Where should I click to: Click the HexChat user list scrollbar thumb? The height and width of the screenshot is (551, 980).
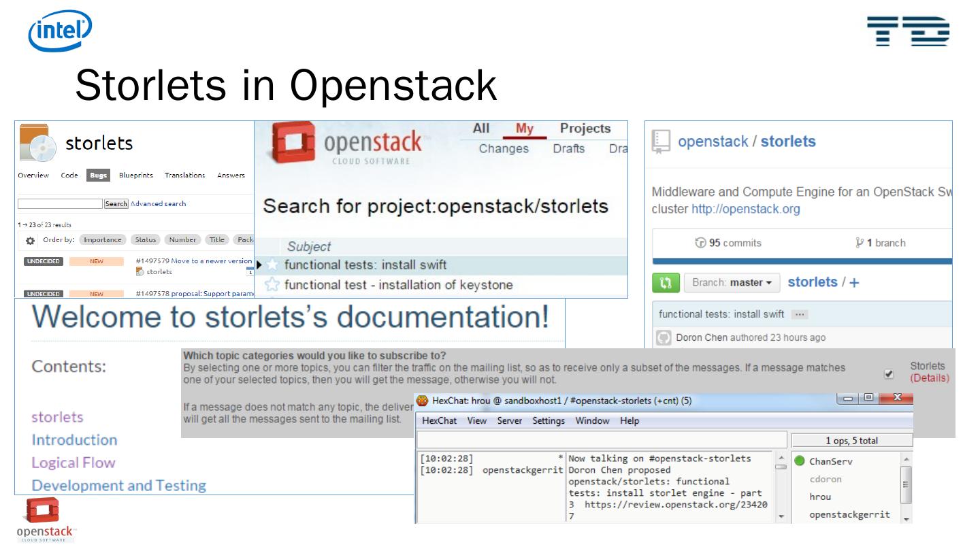[x=905, y=484]
